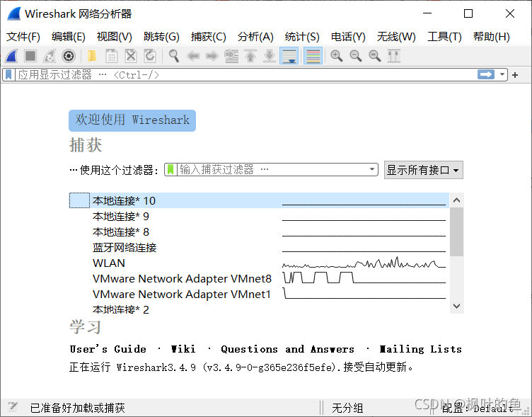Viewport: 532px width, 417px height.
Task: Open the 跳转(G) menu
Action: point(161,37)
